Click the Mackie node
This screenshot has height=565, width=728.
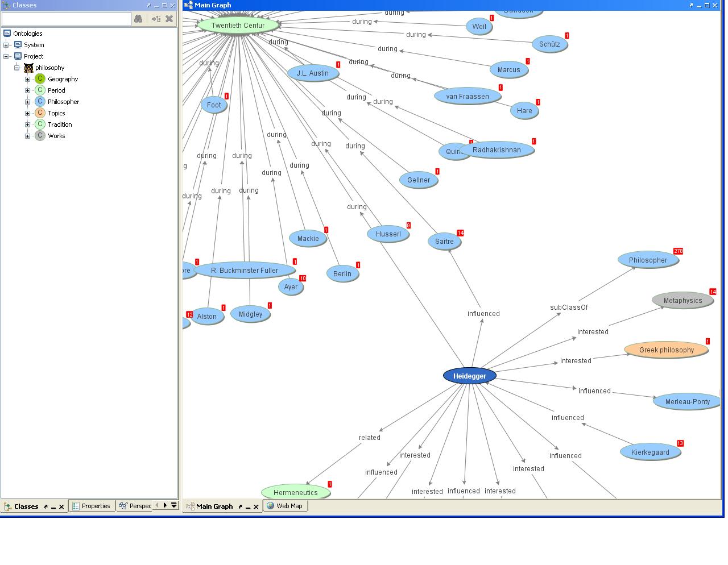pyautogui.click(x=308, y=238)
